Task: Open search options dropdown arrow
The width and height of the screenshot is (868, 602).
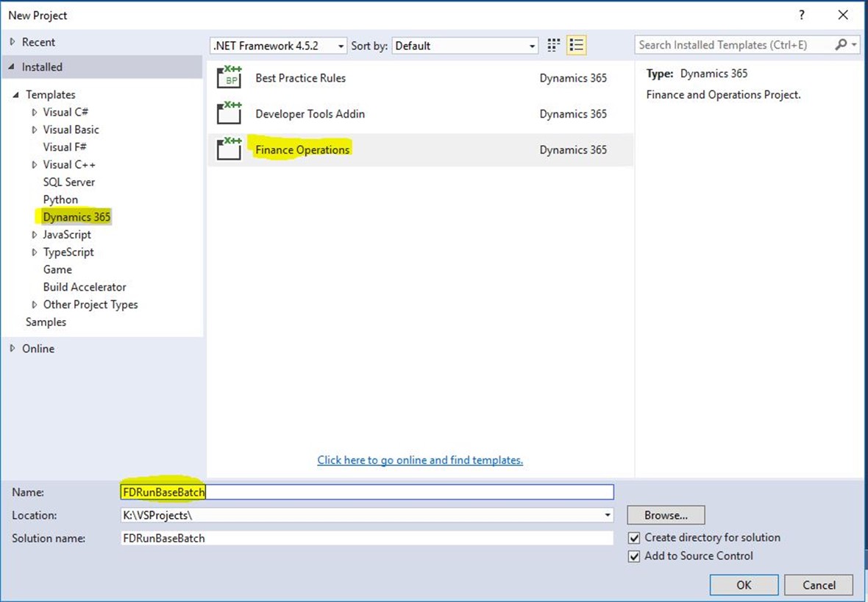Action: pyautogui.click(x=854, y=45)
